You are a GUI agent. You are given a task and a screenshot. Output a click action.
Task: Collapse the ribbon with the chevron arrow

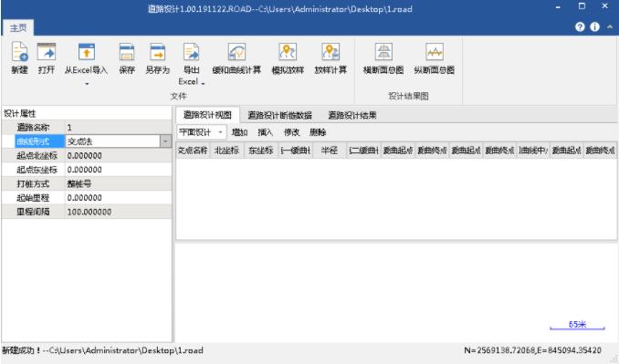tap(610, 26)
